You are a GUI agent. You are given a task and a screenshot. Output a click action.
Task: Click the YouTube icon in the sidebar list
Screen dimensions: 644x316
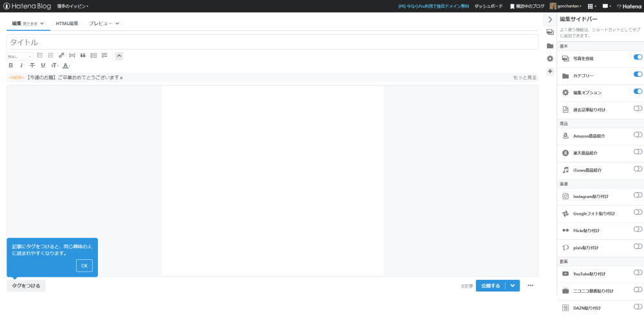(565, 273)
